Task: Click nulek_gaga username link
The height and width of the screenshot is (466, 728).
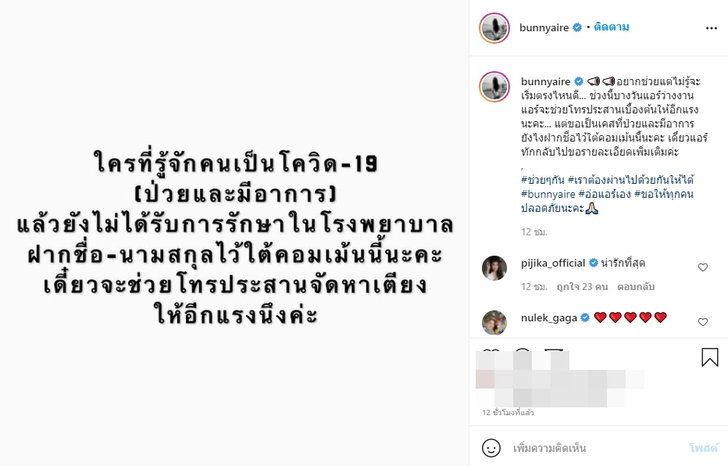Action: pyautogui.click(x=549, y=318)
